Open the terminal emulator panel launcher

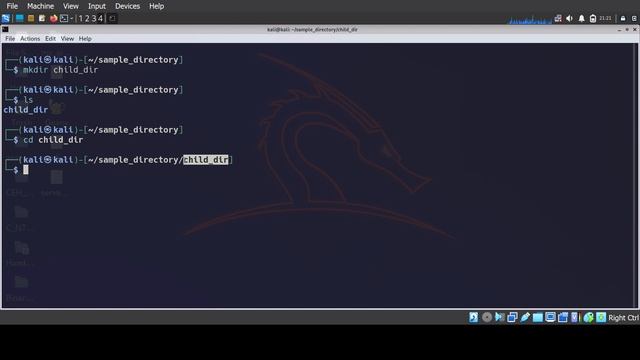tap(64, 18)
